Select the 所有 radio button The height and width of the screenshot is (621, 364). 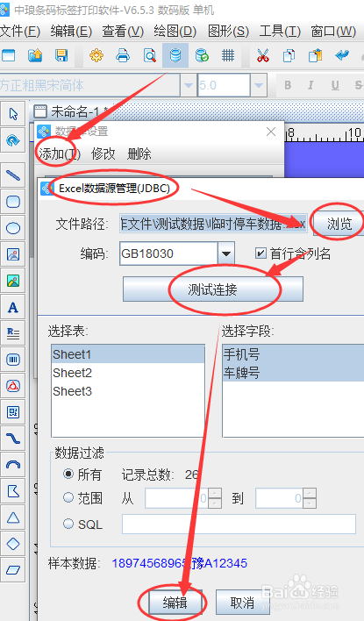coord(68,474)
